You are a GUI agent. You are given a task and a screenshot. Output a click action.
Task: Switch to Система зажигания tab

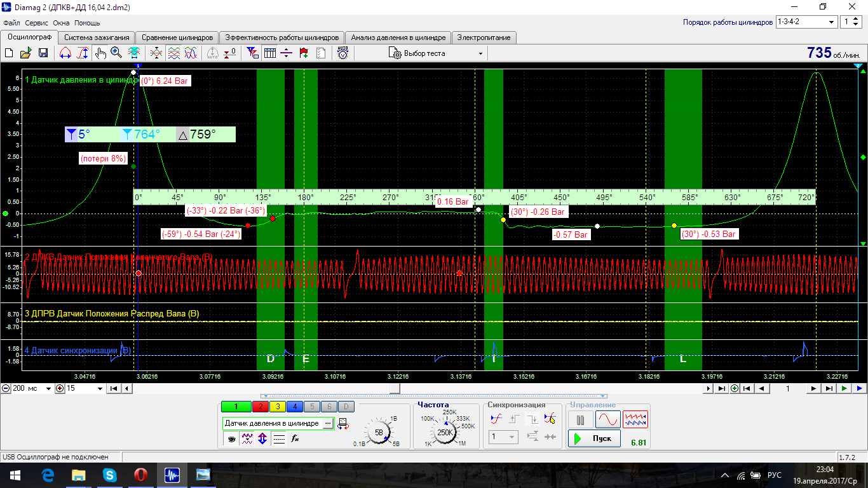[97, 37]
